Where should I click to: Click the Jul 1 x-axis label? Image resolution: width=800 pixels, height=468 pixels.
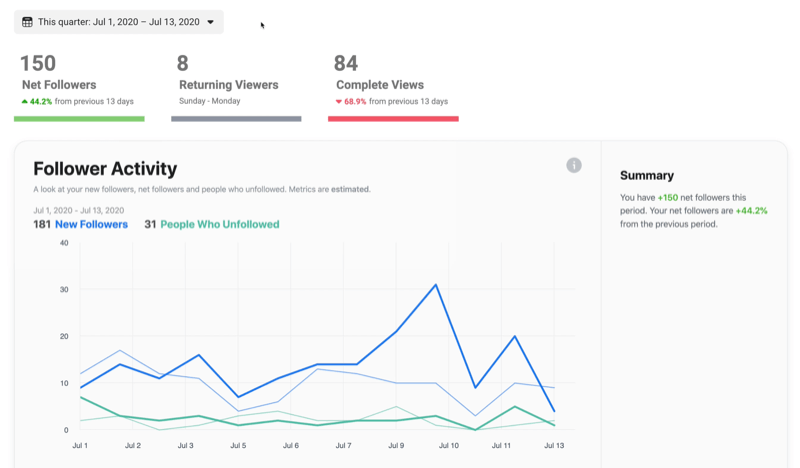coord(80,446)
